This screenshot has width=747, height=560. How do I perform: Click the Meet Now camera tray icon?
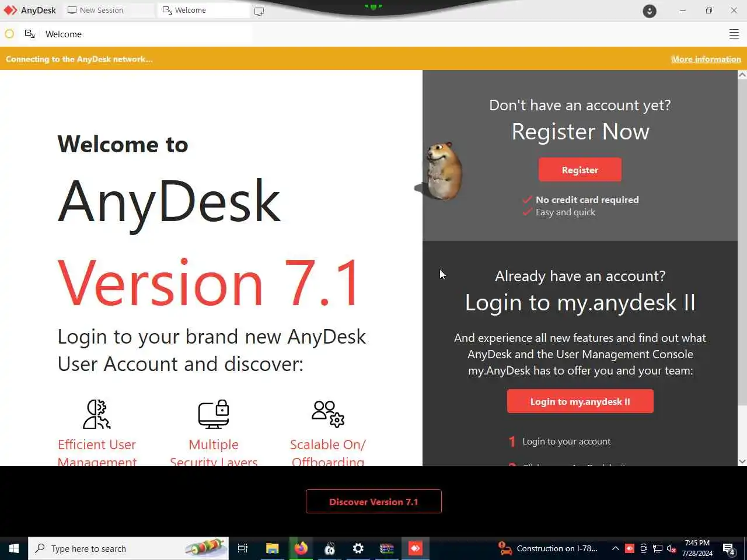click(x=644, y=548)
